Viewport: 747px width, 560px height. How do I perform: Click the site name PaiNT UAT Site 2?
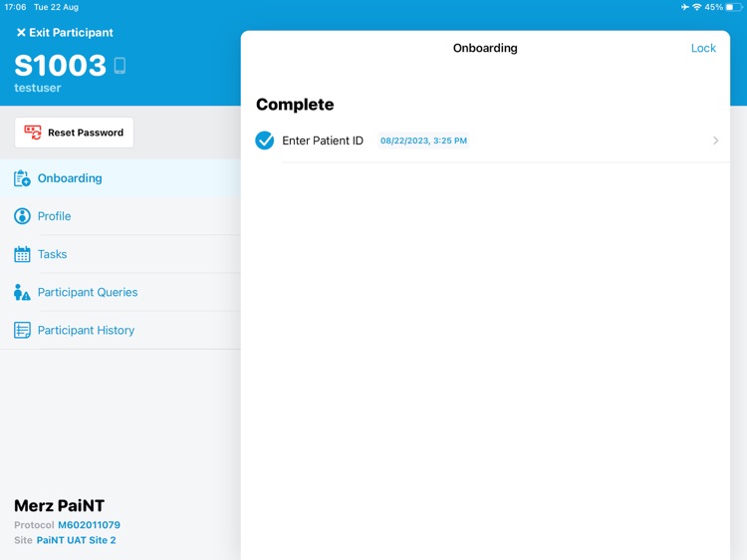(x=77, y=540)
